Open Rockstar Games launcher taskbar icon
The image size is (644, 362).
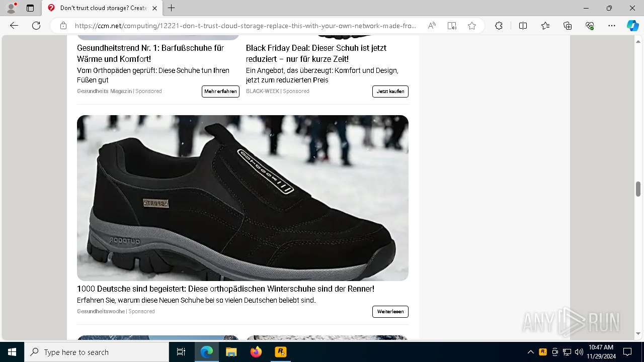[x=281, y=352]
